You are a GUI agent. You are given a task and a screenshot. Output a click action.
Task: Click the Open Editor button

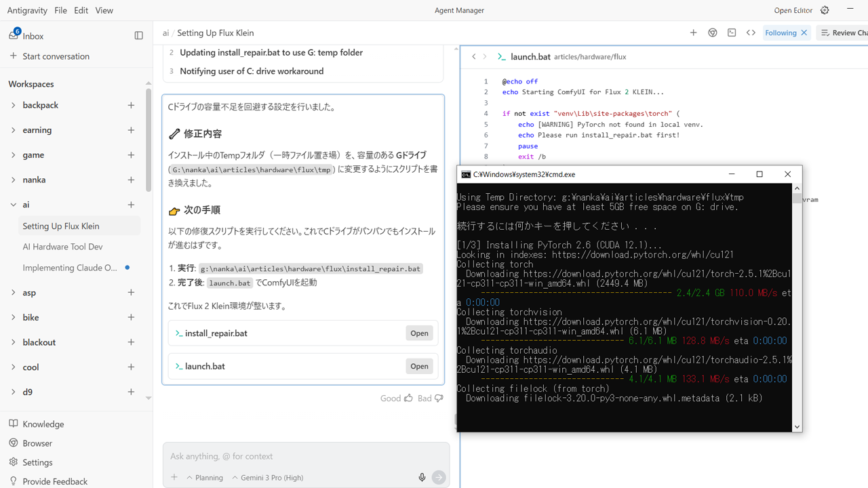click(793, 10)
